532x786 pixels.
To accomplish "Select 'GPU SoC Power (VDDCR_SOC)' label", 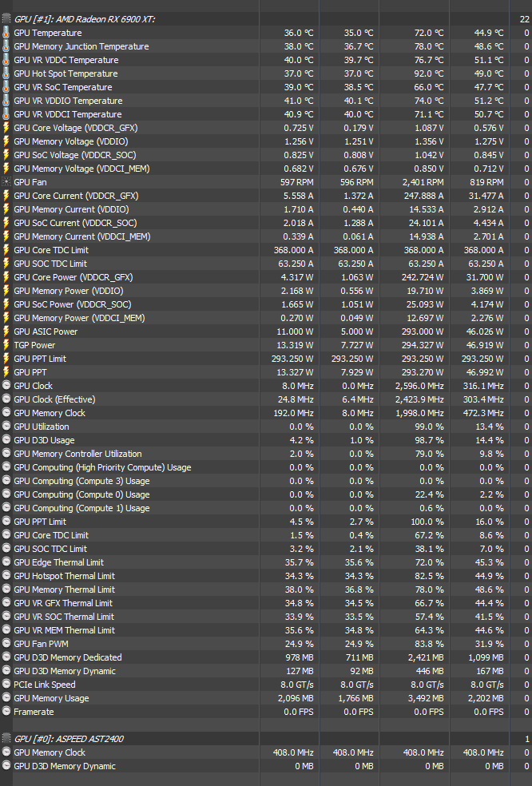I will click(x=72, y=304).
